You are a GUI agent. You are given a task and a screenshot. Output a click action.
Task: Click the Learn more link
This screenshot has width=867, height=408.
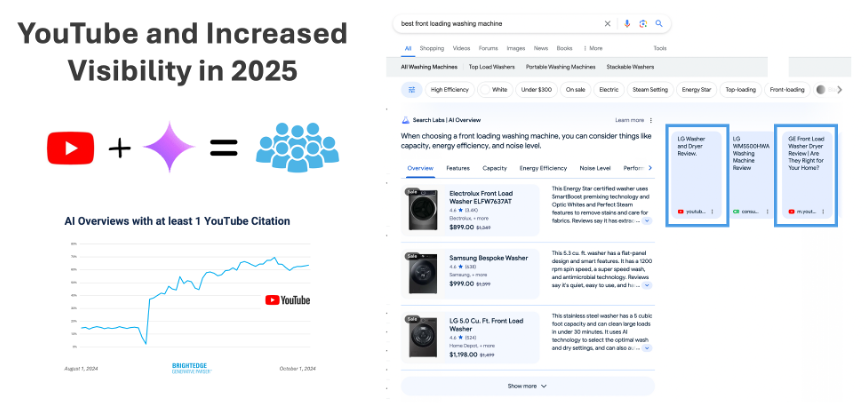coord(629,120)
